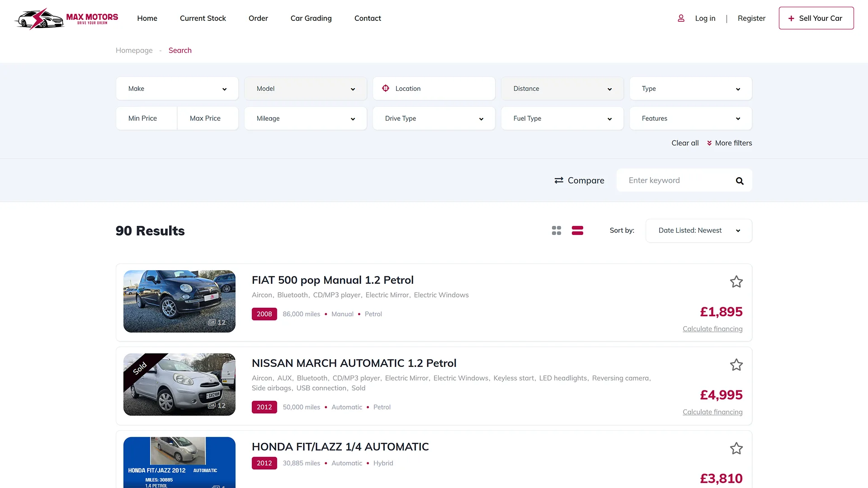The width and height of the screenshot is (868, 488).
Task: Switch to list view layout
Action: (x=577, y=230)
